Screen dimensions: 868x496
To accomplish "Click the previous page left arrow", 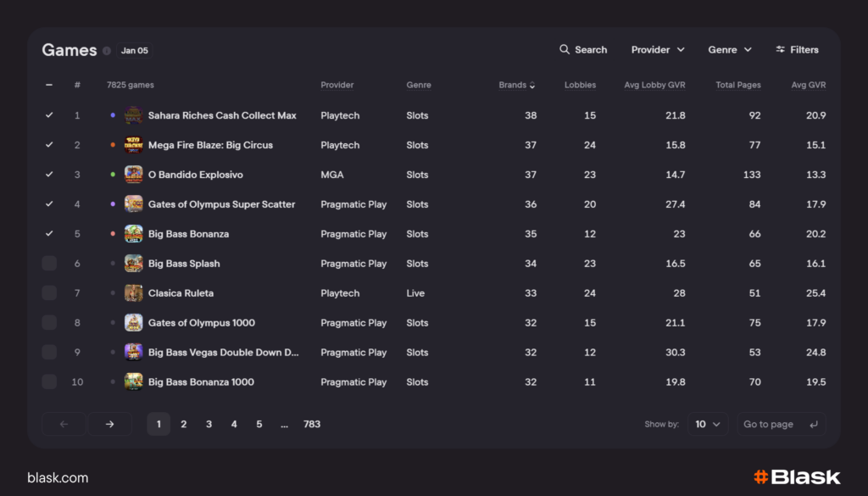I will 64,424.
